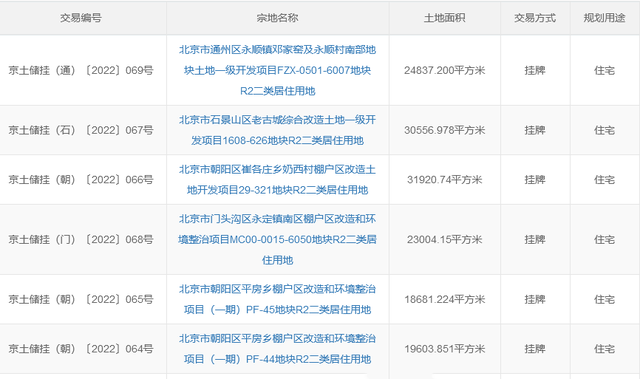Open the 朝阳区平房乡 PF-44地块 link
The width and height of the screenshot is (640, 379).
pos(278,349)
